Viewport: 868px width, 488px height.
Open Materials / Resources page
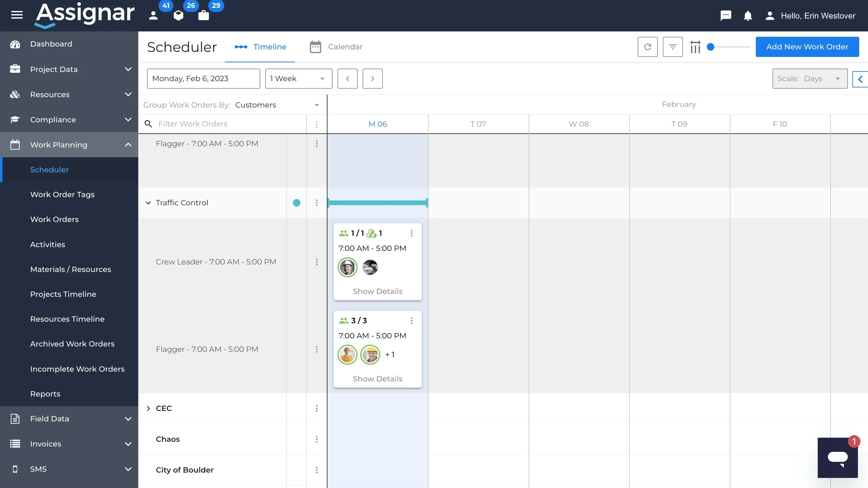coord(70,269)
